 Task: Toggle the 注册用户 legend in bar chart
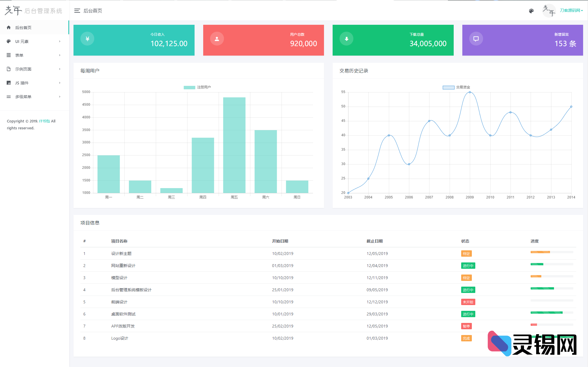[197, 87]
